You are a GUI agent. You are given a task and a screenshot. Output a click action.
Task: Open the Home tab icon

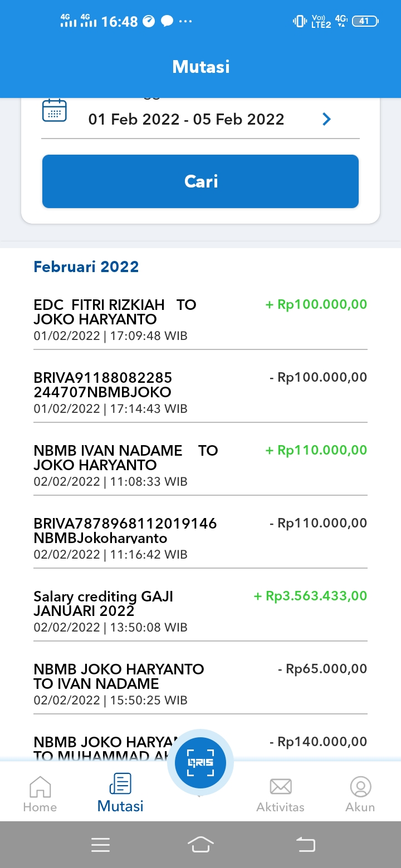click(40, 786)
